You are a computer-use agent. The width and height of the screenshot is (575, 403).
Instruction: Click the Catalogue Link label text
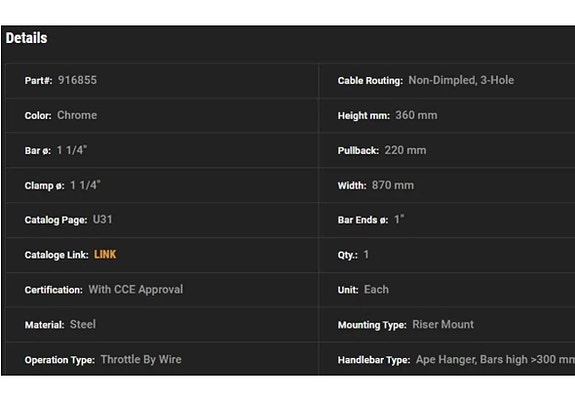click(x=56, y=255)
